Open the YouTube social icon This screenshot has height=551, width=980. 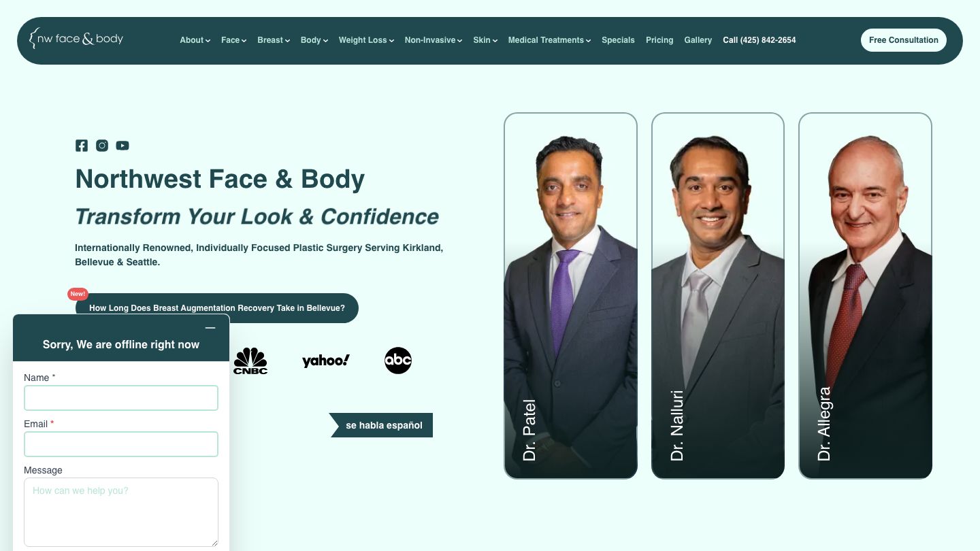pyautogui.click(x=122, y=146)
